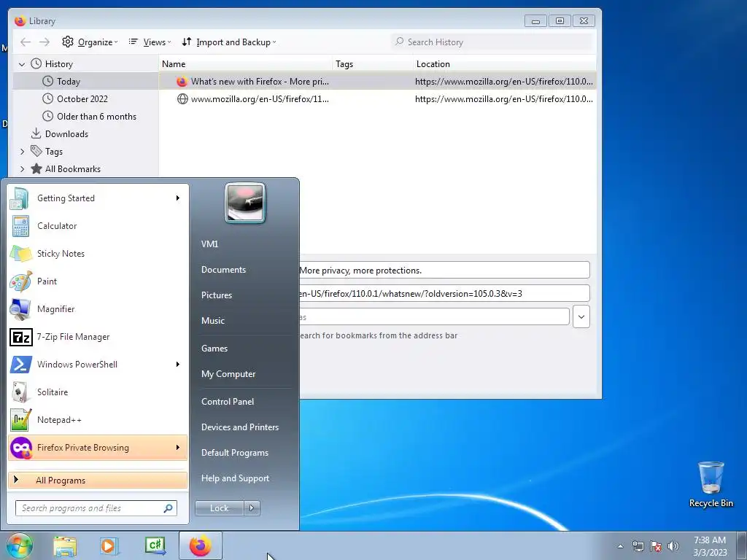Click the Windows Start orb
The image size is (747, 560).
click(x=20, y=545)
